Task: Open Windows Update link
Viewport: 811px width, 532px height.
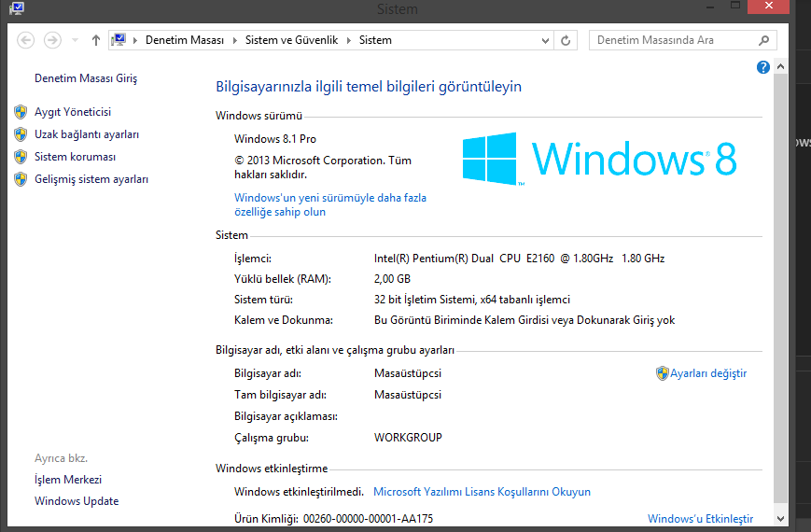Action: click(77, 501)
